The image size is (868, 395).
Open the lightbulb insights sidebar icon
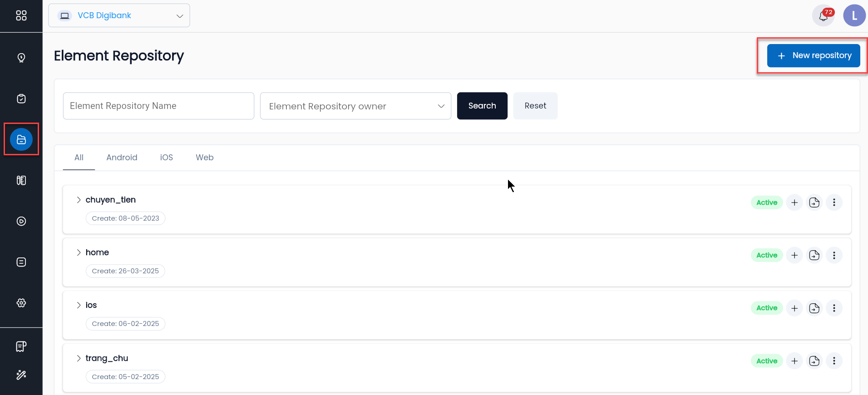click(x=21, y=58)
